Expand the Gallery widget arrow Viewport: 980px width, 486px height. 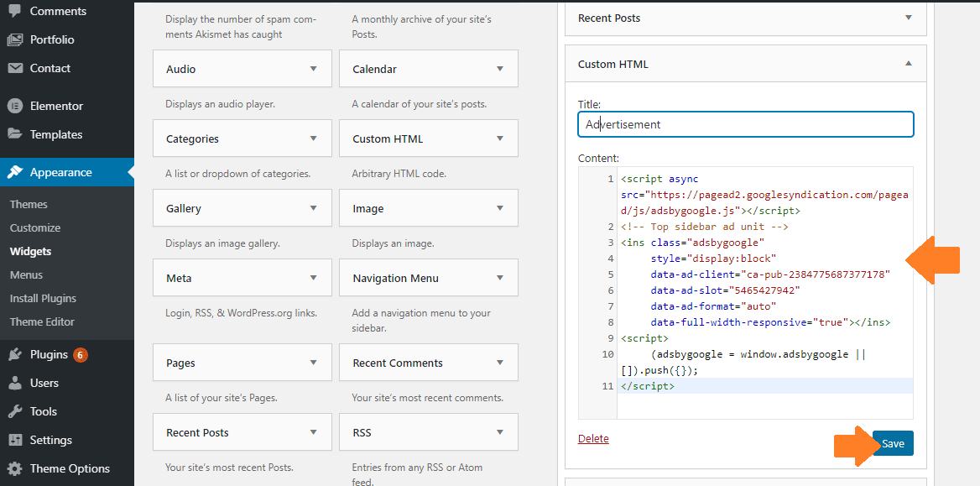pyautogui.click(x=313, y=208)
